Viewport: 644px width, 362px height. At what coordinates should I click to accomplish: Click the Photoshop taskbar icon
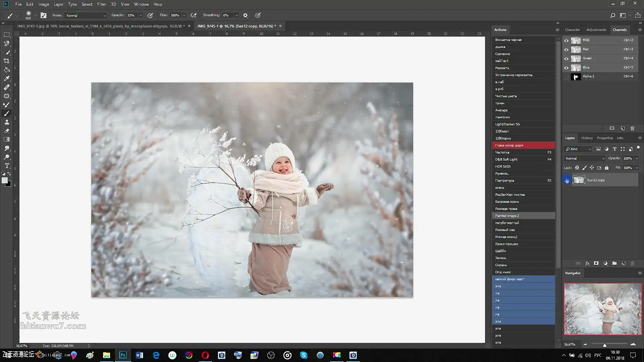coord(123,355)
